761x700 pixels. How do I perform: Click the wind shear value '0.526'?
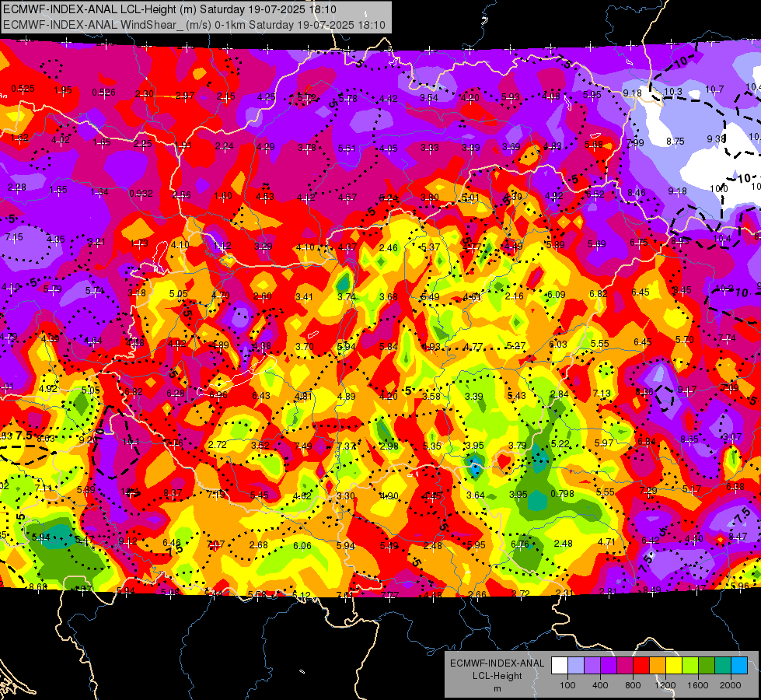click(104, 93)
